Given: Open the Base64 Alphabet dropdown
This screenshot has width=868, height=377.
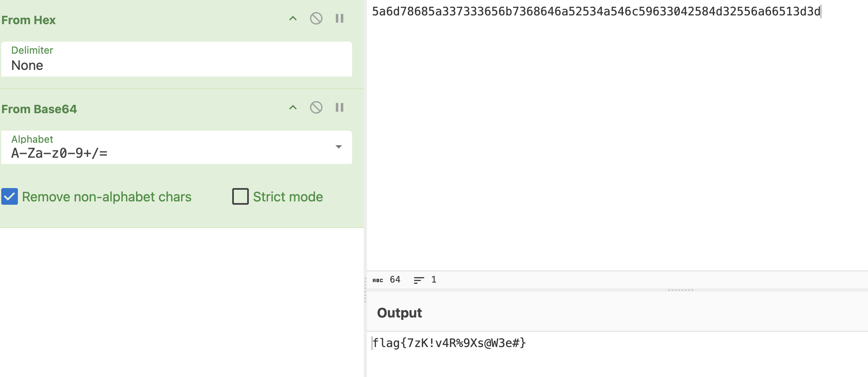Looking at the screenshot, I should [x=338, y=147].
